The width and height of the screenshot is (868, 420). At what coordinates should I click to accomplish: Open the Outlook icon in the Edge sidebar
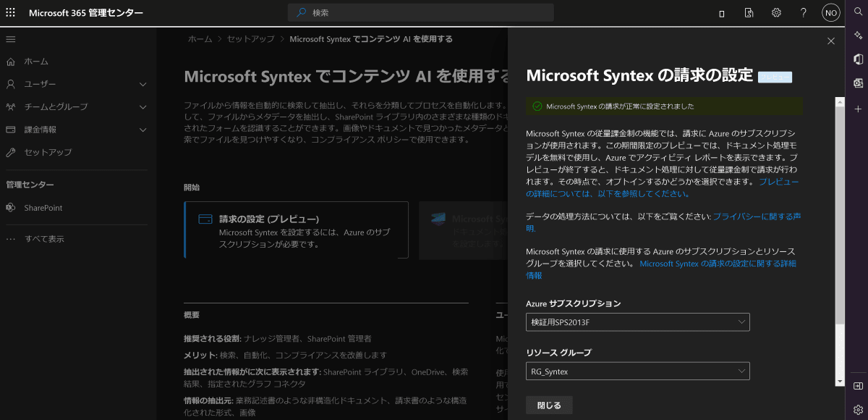(x=858, y=83)
